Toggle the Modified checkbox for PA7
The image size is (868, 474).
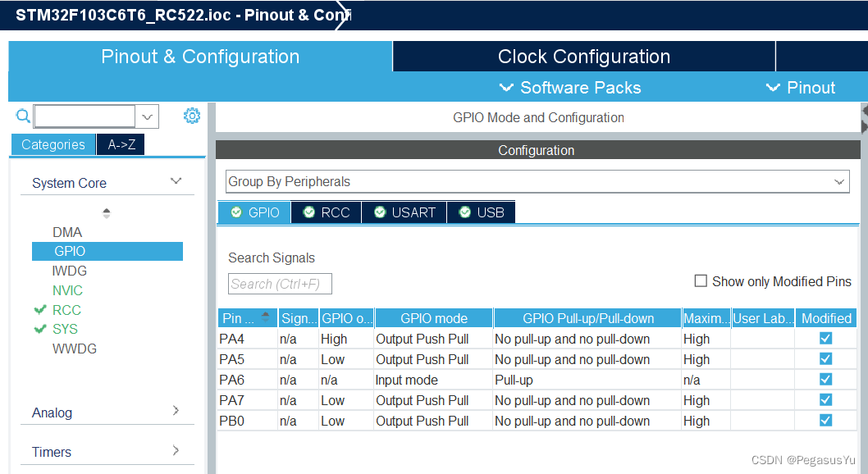point(825,400)
